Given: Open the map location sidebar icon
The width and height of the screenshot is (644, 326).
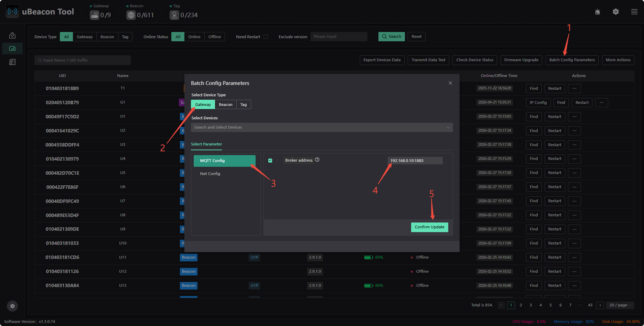Looking at the screenshot, I should click(12, 35).
